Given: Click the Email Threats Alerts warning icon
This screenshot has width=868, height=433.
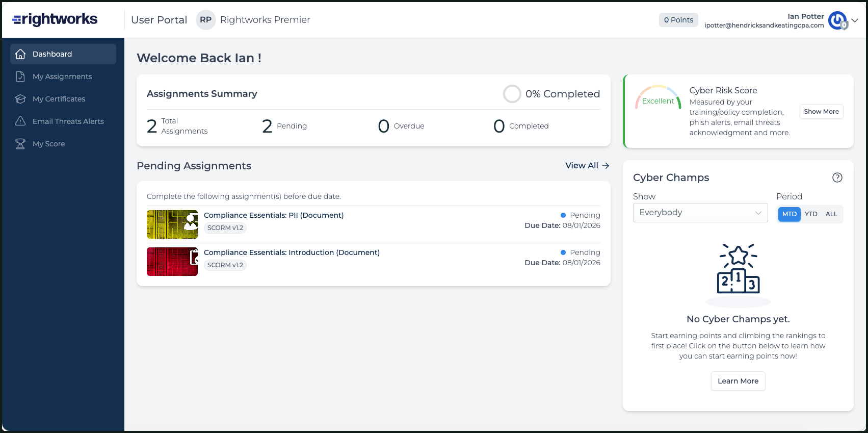Looking at the screenshot, I should [x=20, y=121].
